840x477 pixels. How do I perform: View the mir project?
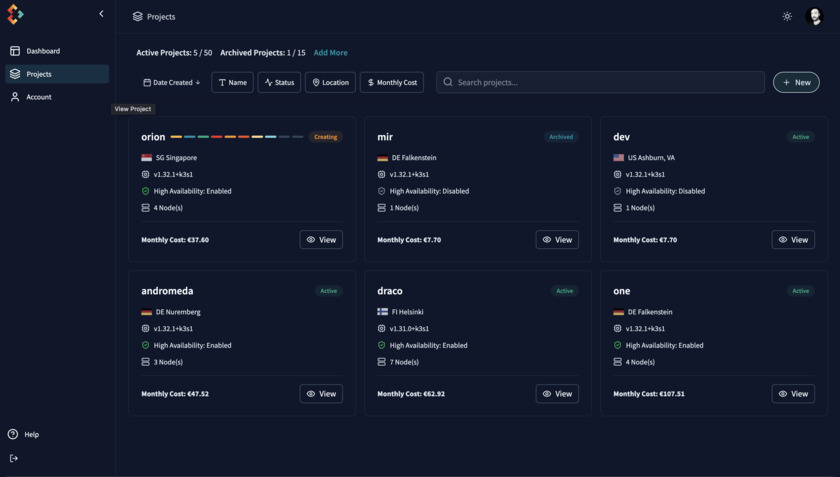tap(557, 240)
